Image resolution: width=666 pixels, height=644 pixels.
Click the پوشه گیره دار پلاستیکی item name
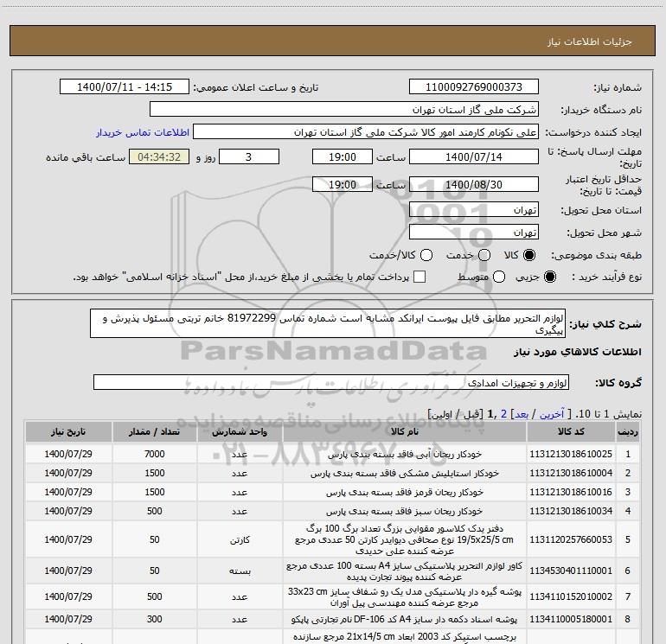click(405, 596)
